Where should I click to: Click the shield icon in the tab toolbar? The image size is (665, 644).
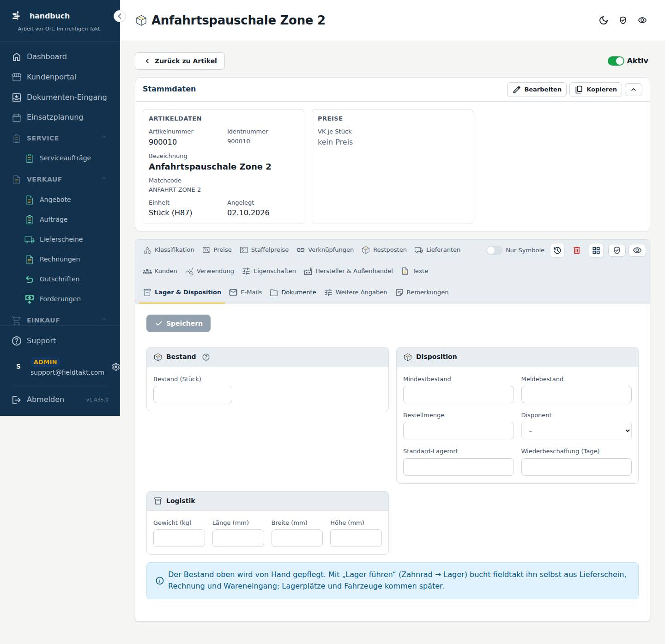point(617,250)
